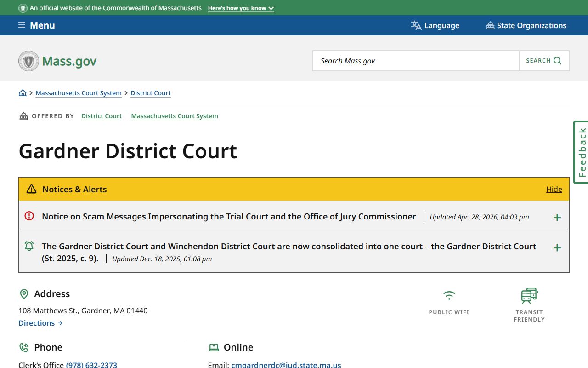
Task: Click the cmgardnerdc@jud.state.ma.us email link
Action: tap(286, 365)
